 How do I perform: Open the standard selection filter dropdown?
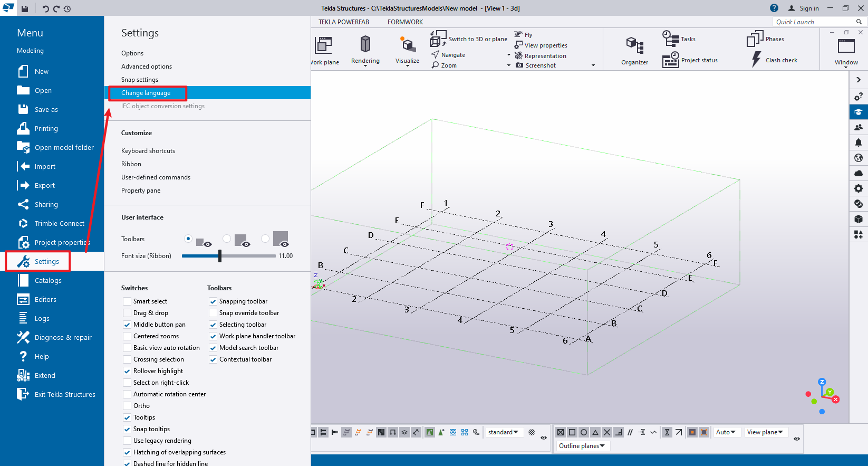point(503,432)
